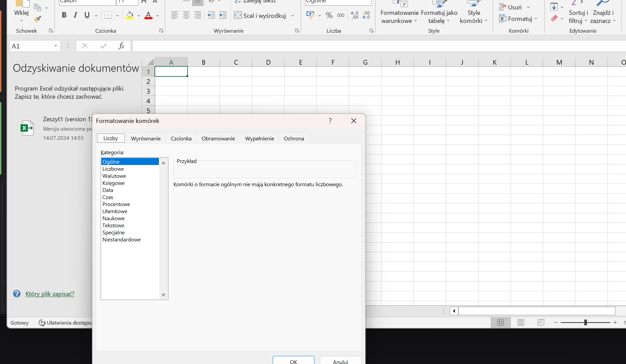This screenshot has height=364, width=626.
Task: Expand the Scal i wyśrodkuj dropdown
Action: [293, 15]
